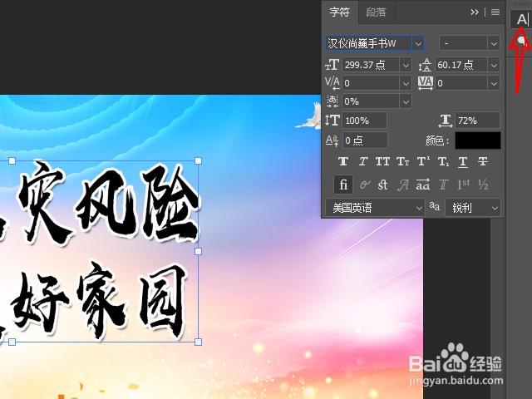This screenshot has height=399, width=532.
Task: Click the horizontal scale icon
Action: tap(446, 121)
